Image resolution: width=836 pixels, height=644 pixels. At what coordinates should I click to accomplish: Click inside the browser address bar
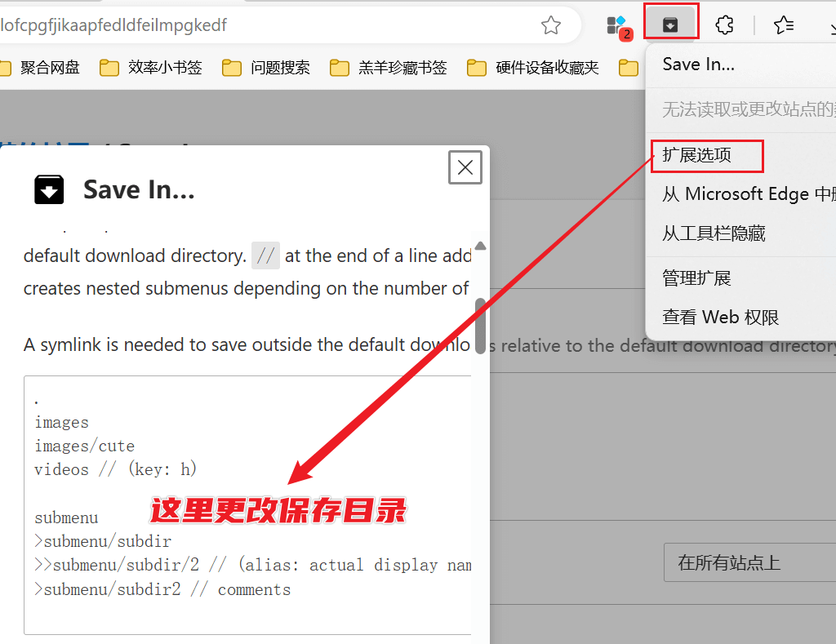[x=245, y=25]
